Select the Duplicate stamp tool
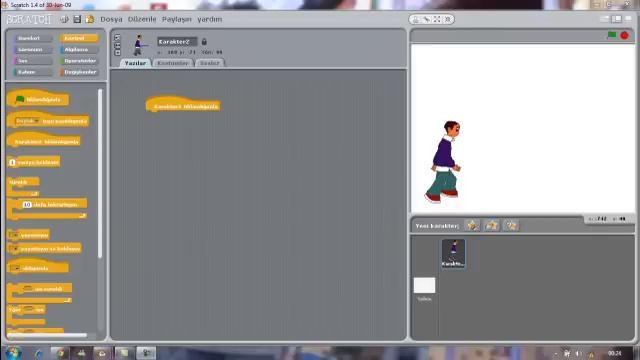This screenshot has height=360, width=640. (x=416, y=19)
